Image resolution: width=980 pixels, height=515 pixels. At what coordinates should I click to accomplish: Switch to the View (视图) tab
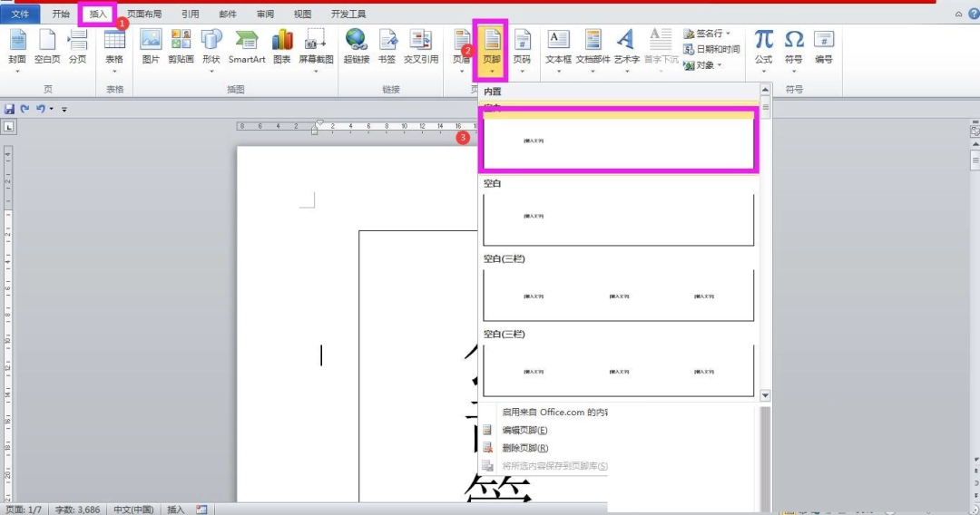302,14
